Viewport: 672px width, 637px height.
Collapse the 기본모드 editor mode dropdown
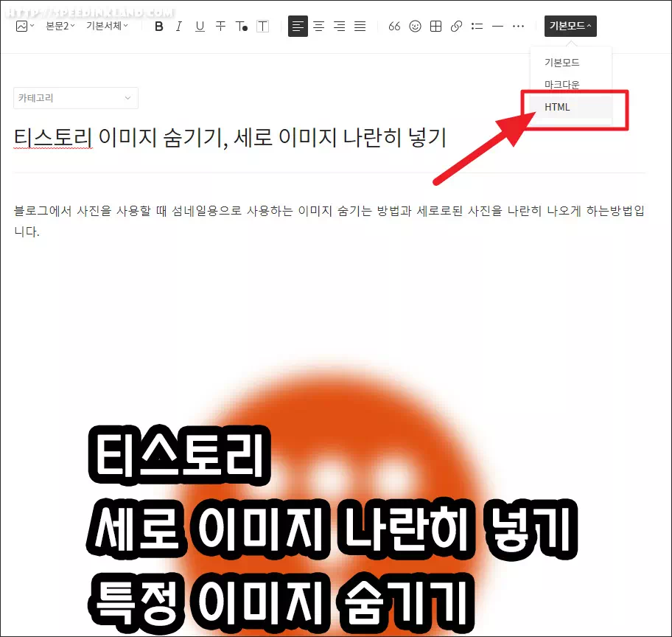[x=570, y=26]
